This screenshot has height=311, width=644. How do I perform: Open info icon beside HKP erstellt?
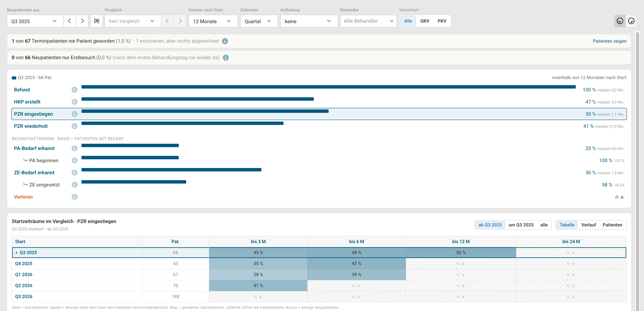click(x=74, y=102)
